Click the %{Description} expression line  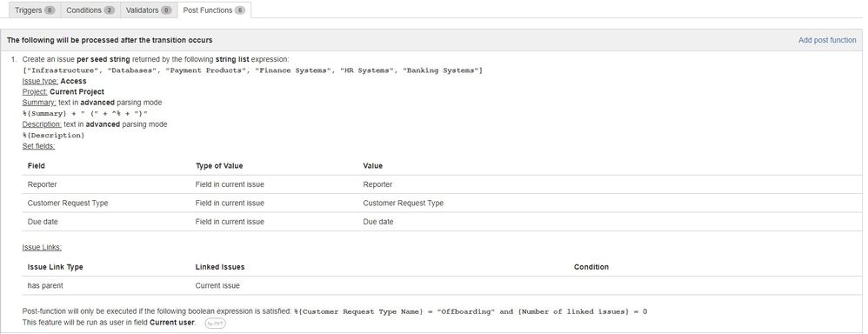pos(54,136)
